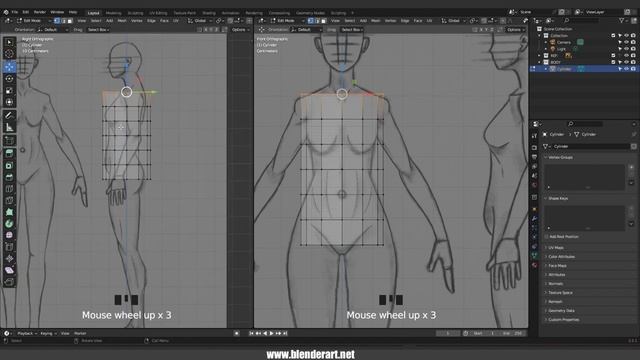
Task: Hide the Camera object with its eye icon
Action: tap(627, 42)
